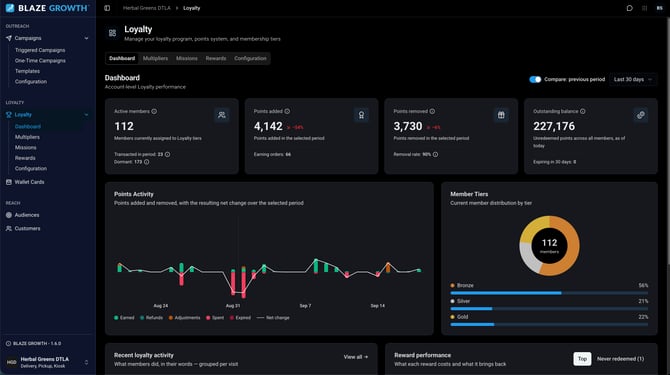
Task: Toggle Earned series in chart legend
Action: point(124,318)
